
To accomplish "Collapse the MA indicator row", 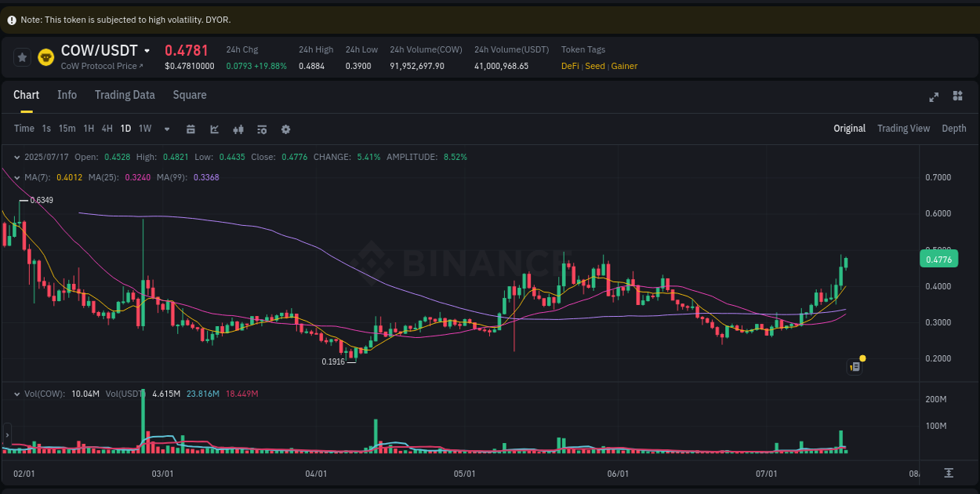I will tap(17, 177).
